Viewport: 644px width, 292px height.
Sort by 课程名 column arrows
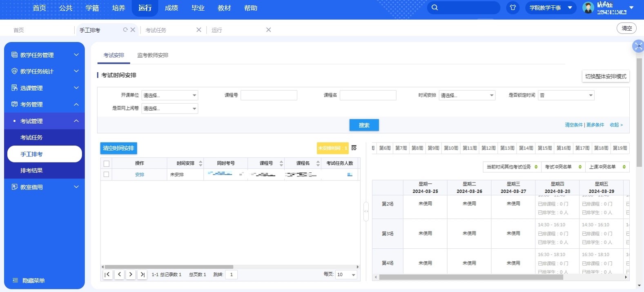(x=318, y=163)
